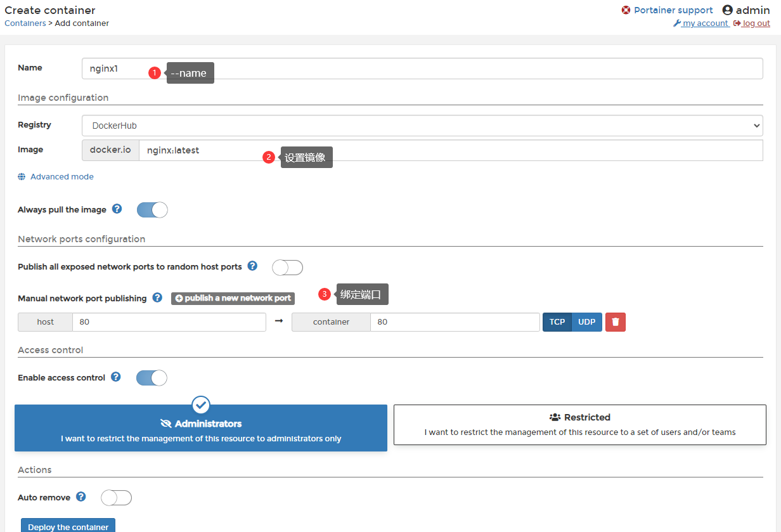Screen dimensions: 781x532
Task: Click the Create container page title
Action: click(x=50, y=10)
